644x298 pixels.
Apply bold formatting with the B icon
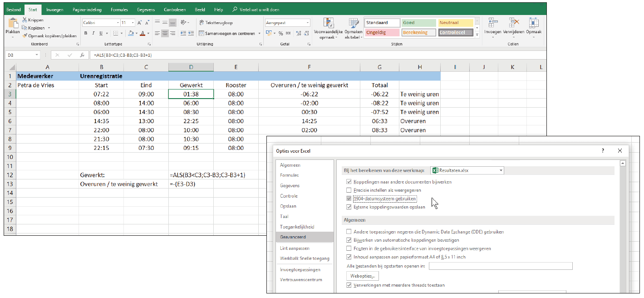tap(85, 33)
